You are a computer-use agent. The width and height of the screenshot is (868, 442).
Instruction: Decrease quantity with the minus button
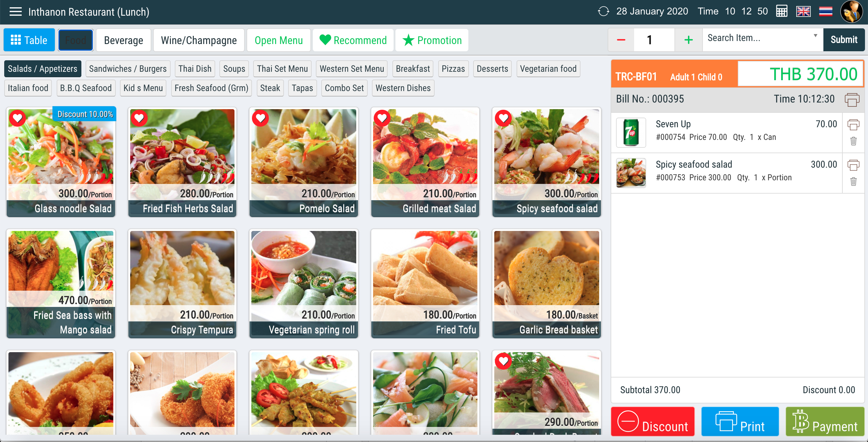(621, 40)
